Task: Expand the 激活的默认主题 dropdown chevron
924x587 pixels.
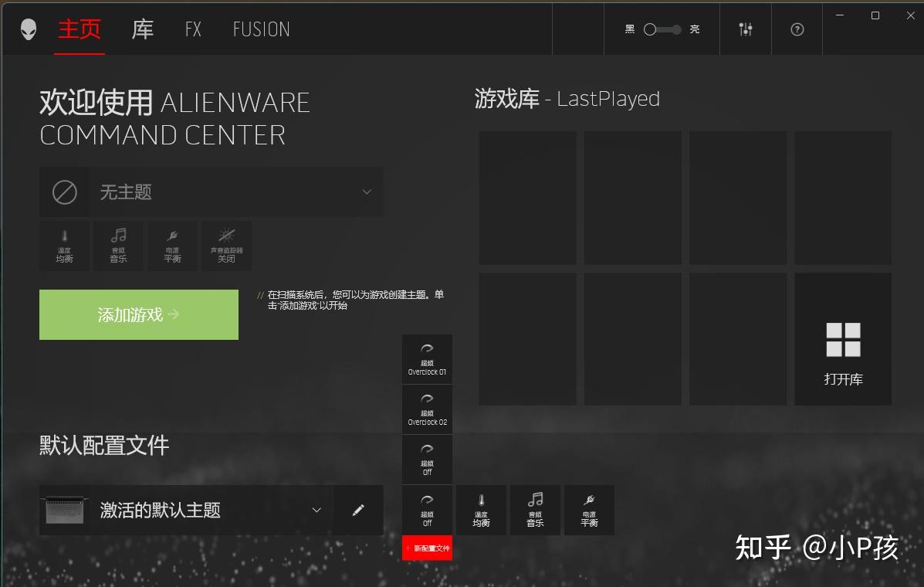Action: click(316, 511)
